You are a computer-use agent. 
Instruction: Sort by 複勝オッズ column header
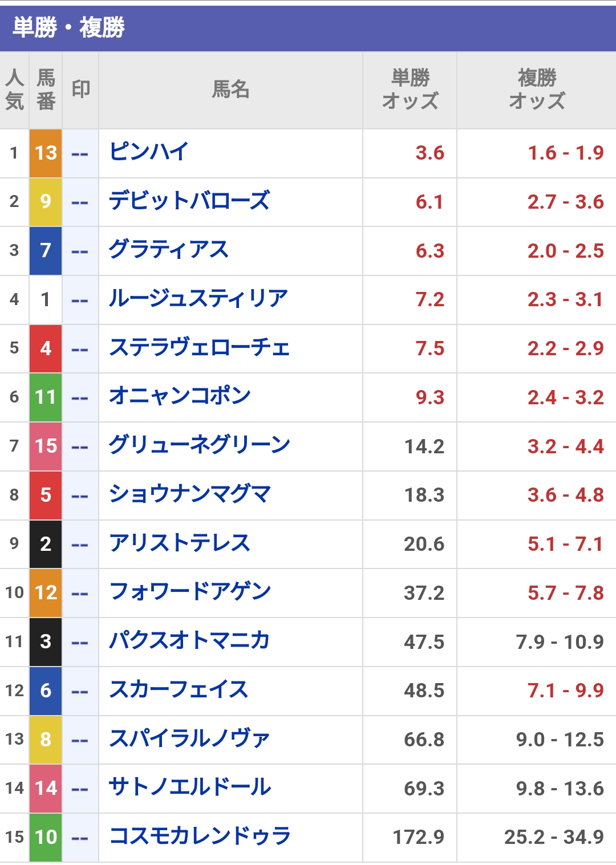coord(536,90)
